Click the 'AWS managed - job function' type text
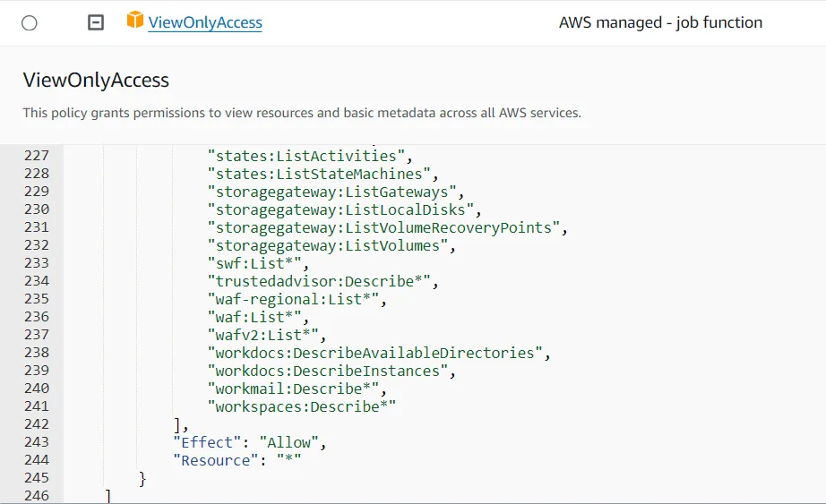The image size is (826, 504). (660, 22)
